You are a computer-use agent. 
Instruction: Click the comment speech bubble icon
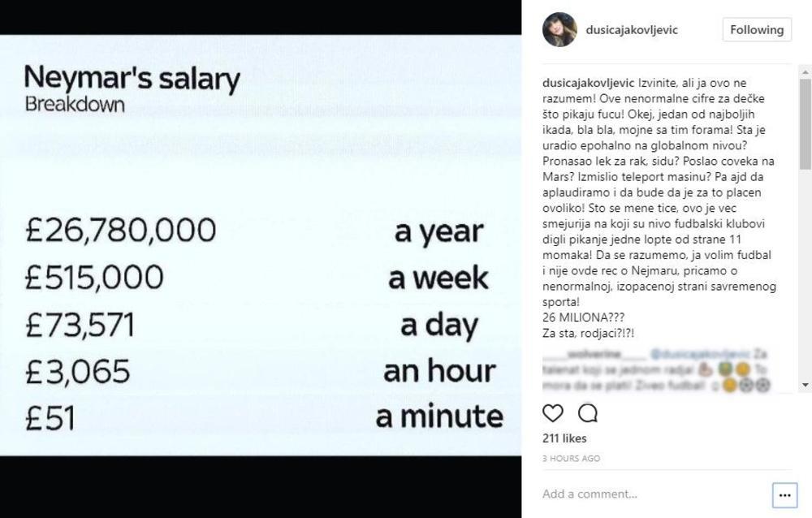(588, 413)
